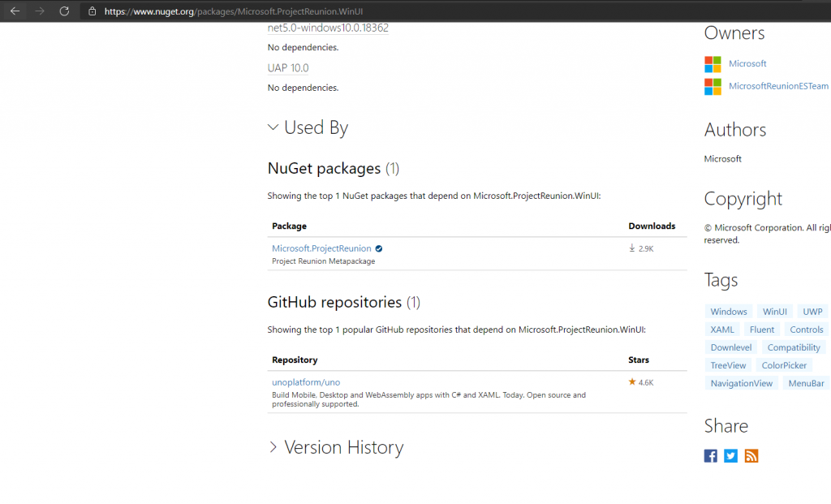The width and height of the screenshot is (831, 504).
Task: Refresh the current page
Action: point(64,12)
